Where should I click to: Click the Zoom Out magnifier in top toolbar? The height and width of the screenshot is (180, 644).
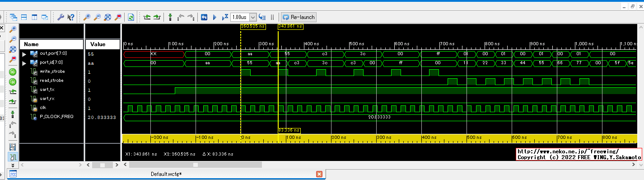tap(97, 17)
